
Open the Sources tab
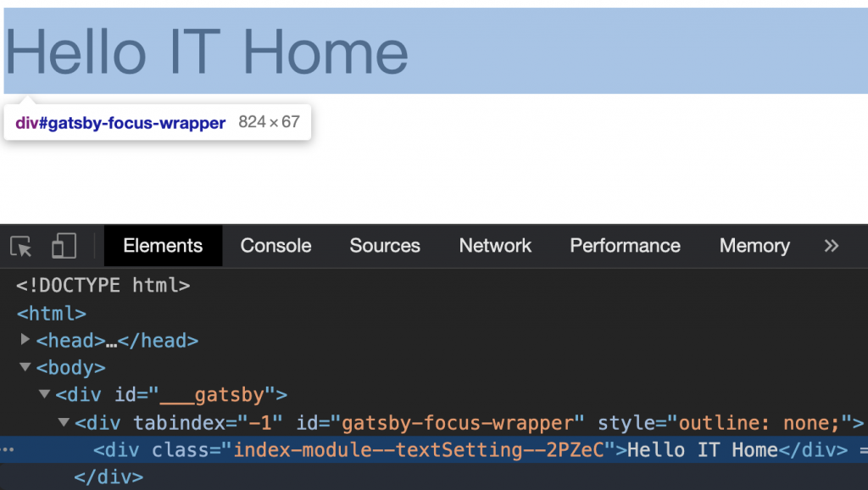pos(385,245)
